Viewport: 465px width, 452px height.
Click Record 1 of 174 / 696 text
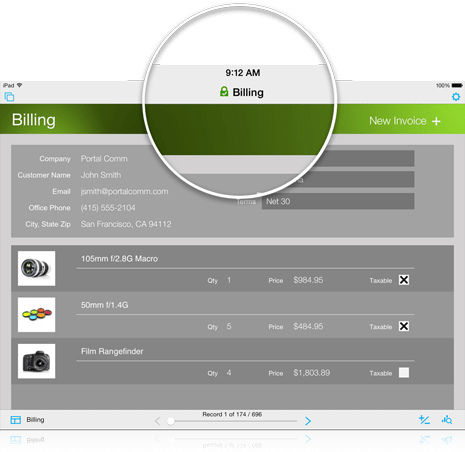coord(232,414)
